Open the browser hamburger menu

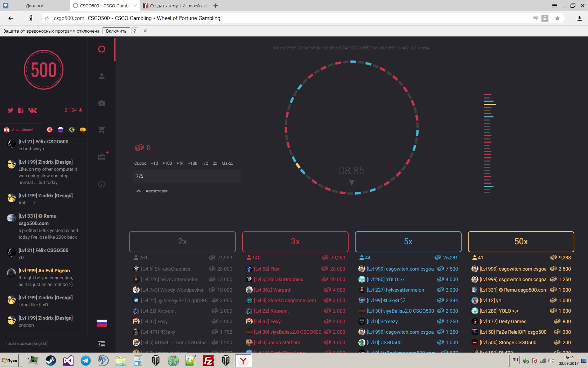555,6
